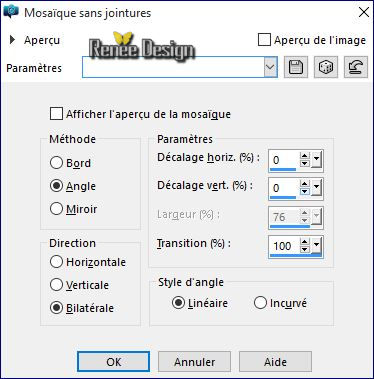Select the Miroir method radio button
Viewport: 374px width, 379px height.
click(56, 209)
